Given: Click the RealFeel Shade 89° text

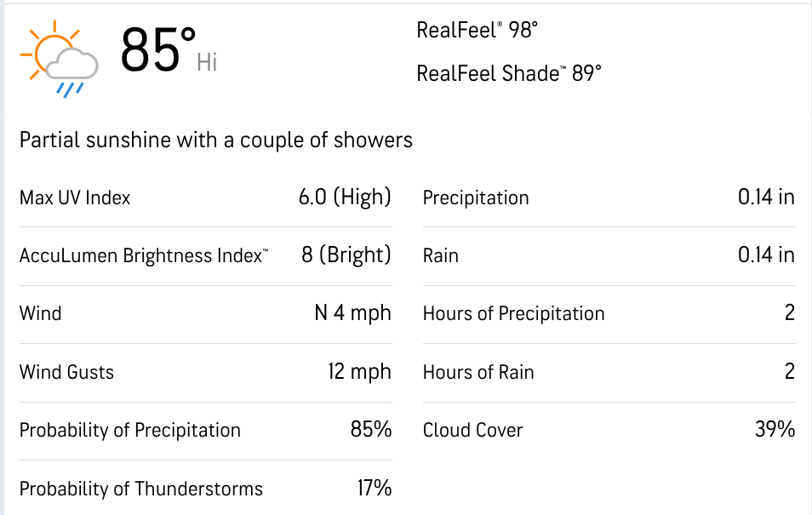Looking at the screenshot, I should click(x=508, y=73).
